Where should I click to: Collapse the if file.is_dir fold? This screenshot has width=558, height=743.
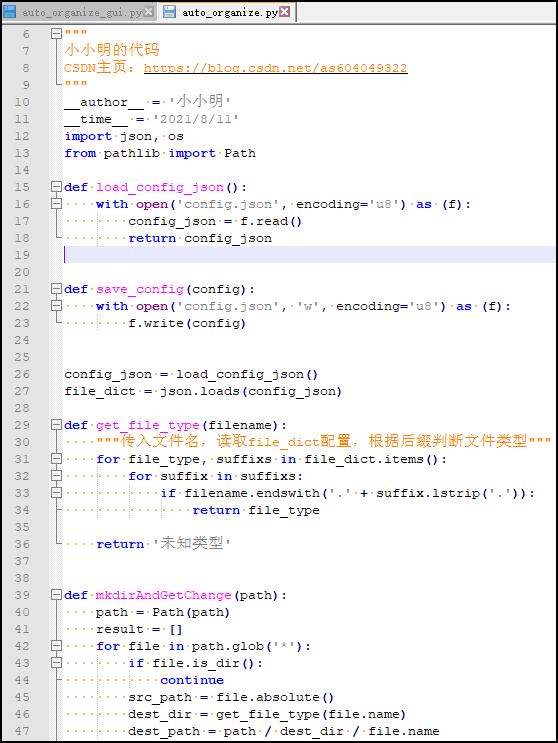[56, 663]
